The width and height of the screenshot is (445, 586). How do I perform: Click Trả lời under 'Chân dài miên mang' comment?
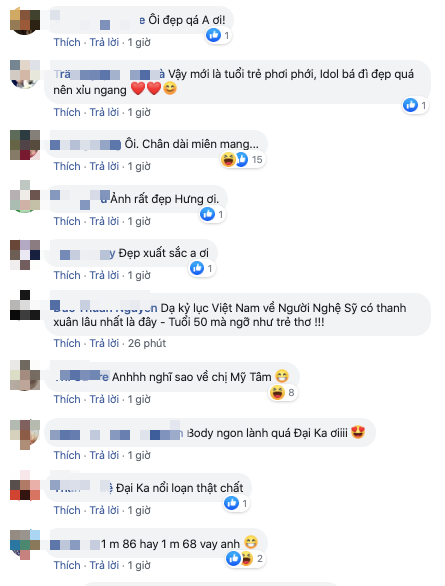(104, 166)
